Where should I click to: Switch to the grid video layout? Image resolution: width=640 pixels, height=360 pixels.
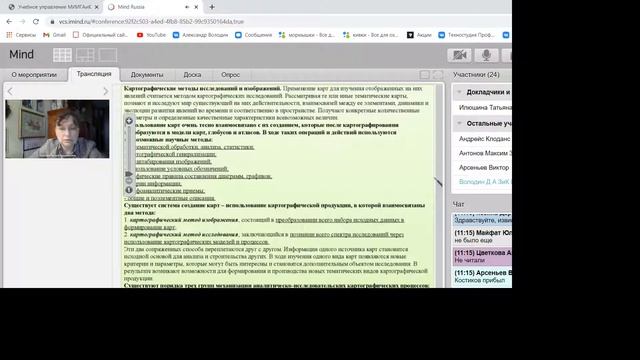[x=62, y=55]
